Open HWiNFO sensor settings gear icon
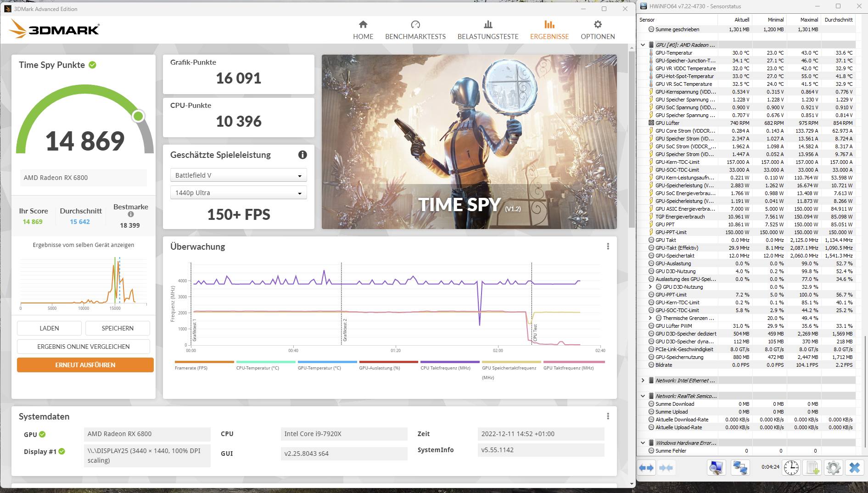This screenshot has height=493, width=868. 834,468
